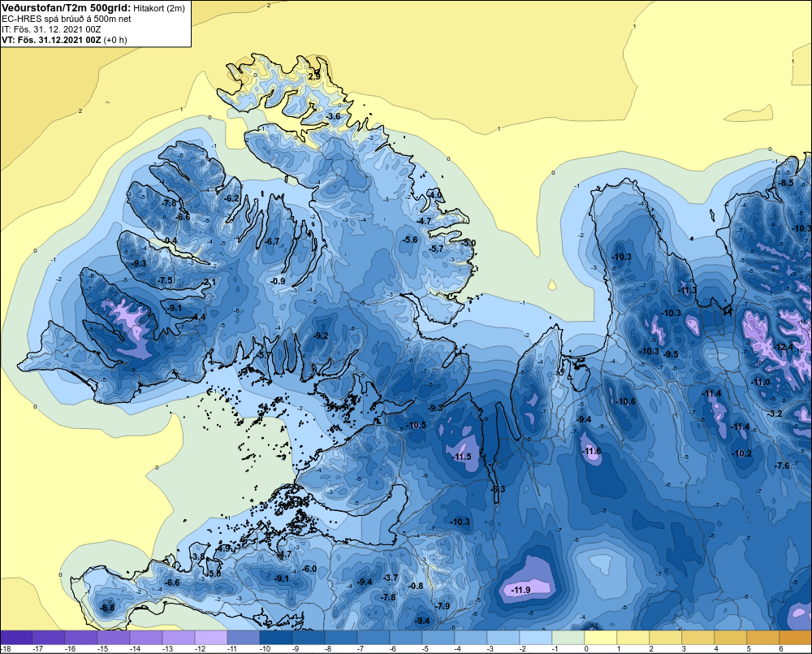Click the -13 label on the legend scale
Viewport: 812px width, 654px height.
click(x=166, y=649)
